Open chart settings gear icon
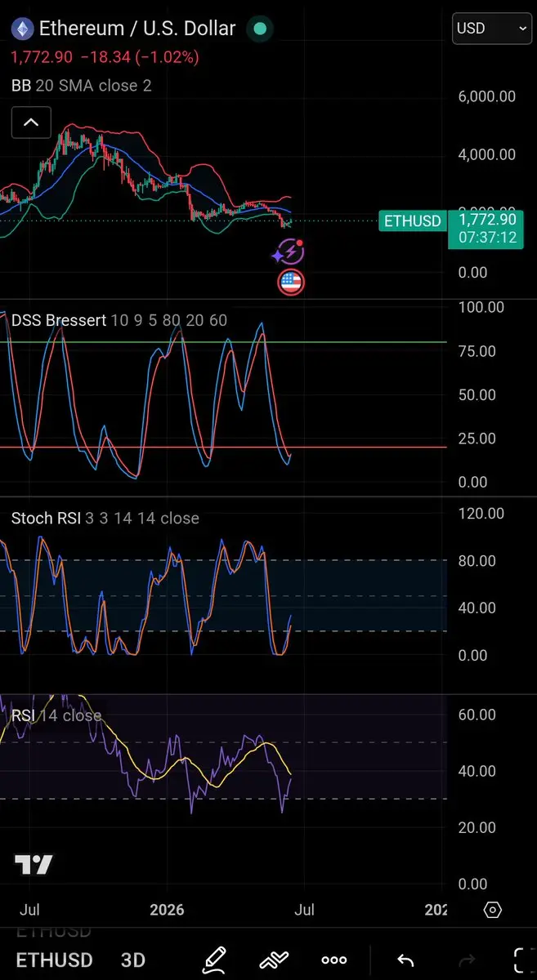The image size is (537, 980). tap(492, 910)
